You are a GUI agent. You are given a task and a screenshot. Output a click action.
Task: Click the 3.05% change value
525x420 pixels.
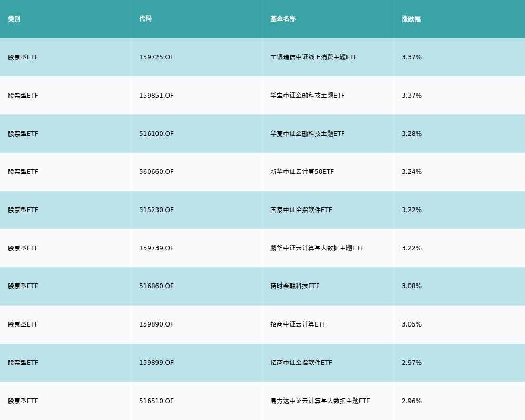(x=412, y=324)
